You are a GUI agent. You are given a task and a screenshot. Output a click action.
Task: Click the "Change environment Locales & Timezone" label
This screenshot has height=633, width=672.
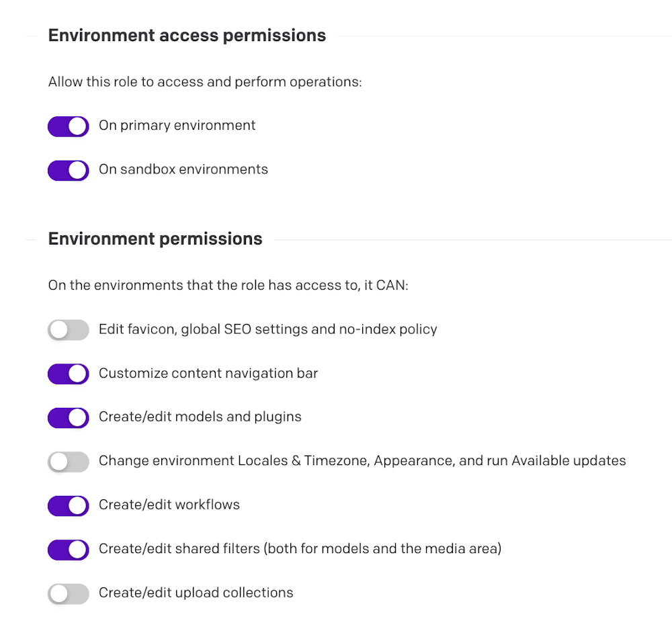[x=362, y=461]
